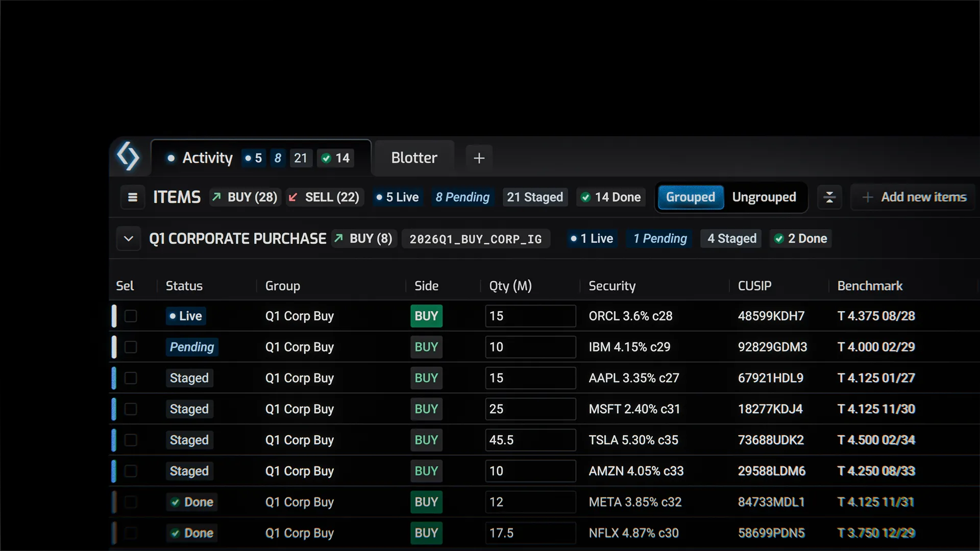
Task: Add a new tab with plus icon
Action: click(479, 158)
